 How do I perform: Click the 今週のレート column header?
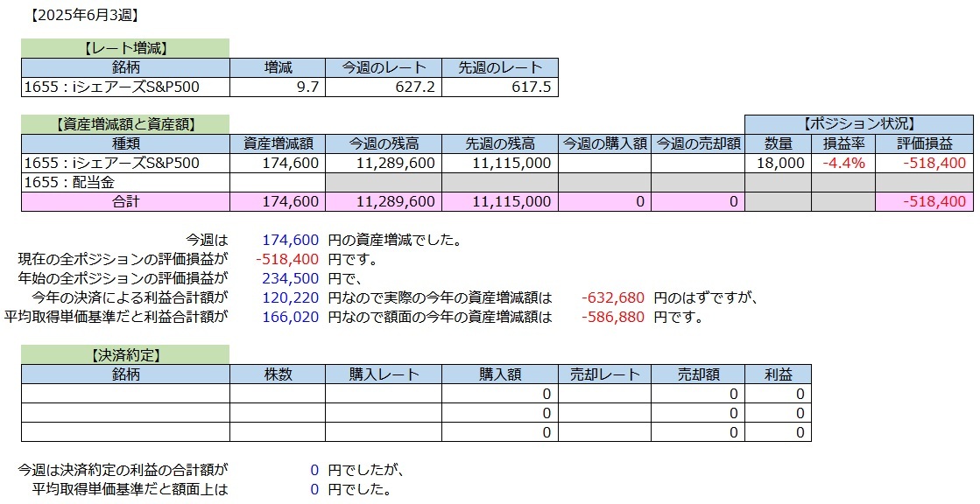(383, 67)
